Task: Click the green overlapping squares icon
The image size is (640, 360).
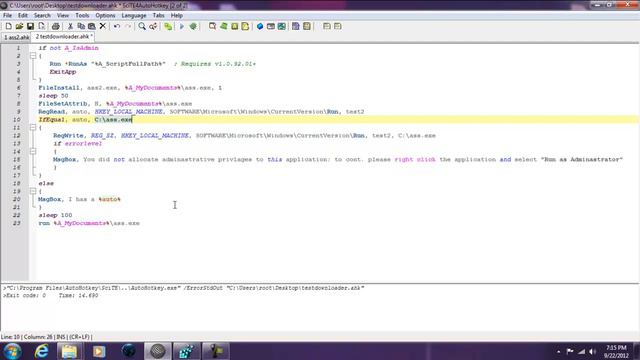Action: 168,26
